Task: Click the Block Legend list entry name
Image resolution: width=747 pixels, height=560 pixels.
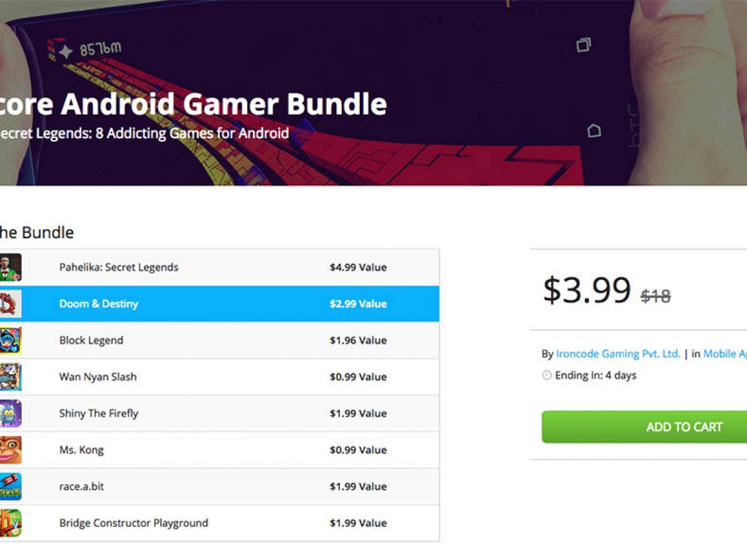Action: (91, 340)
